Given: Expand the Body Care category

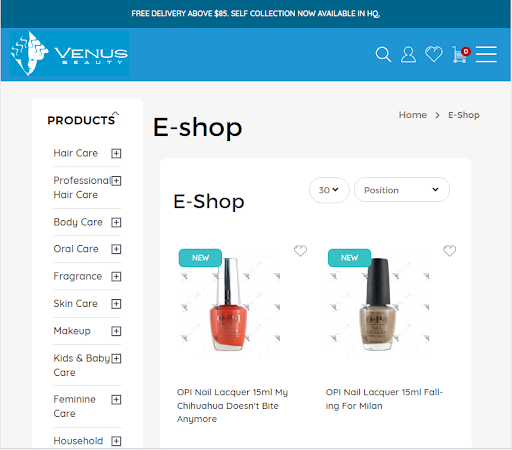Looking at the screenshot, I should [x=116, y=222].
